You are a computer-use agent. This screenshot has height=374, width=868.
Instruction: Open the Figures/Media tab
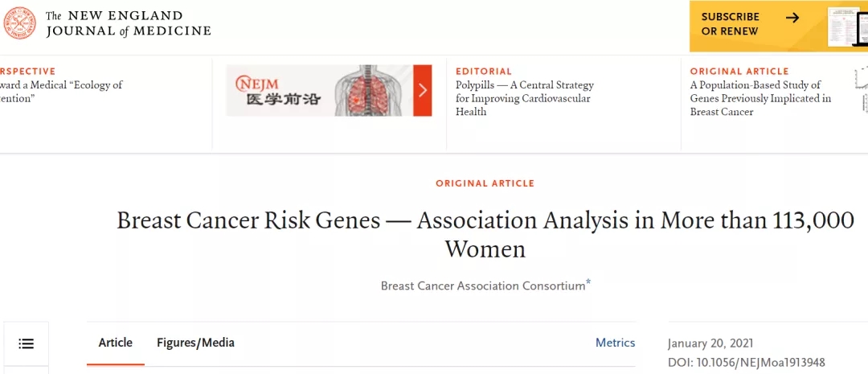coord(195,343)
